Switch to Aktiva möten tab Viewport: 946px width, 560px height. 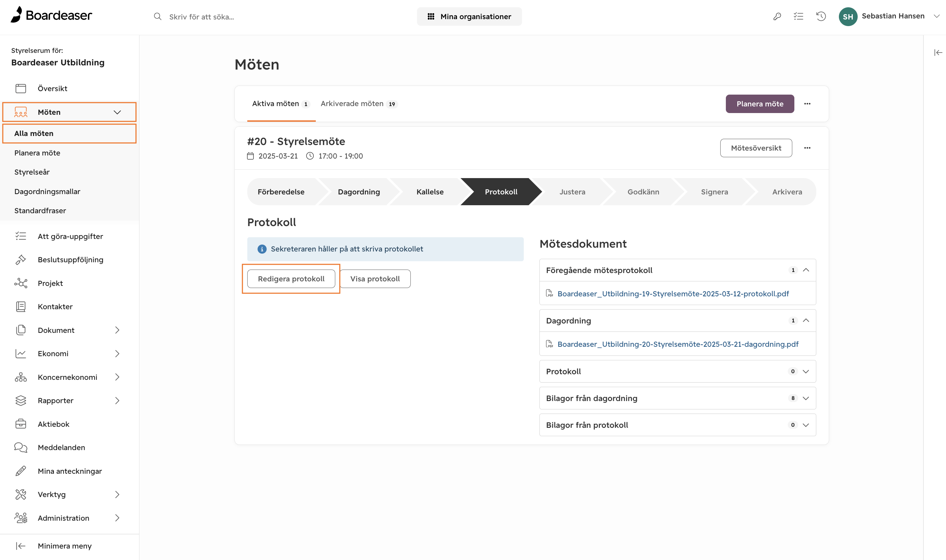281,104
